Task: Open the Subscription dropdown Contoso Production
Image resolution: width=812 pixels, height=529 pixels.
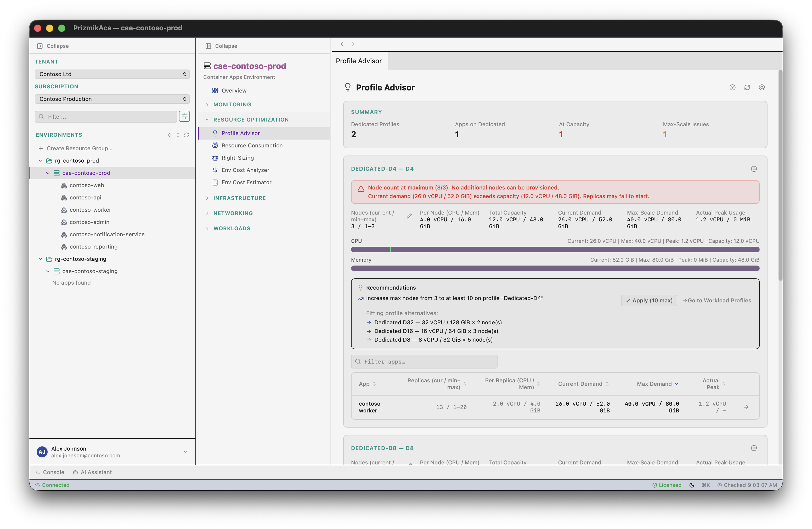Action: pos(112,99)
